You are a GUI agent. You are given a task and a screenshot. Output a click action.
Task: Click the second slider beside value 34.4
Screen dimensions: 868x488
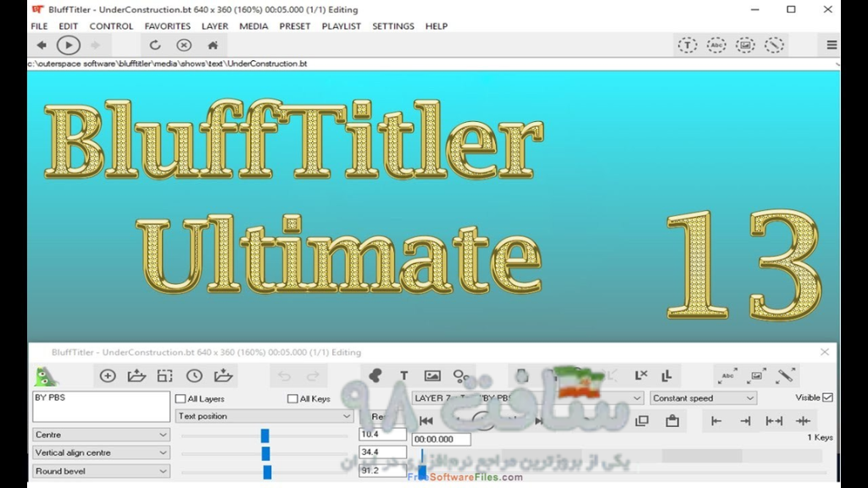265,454
